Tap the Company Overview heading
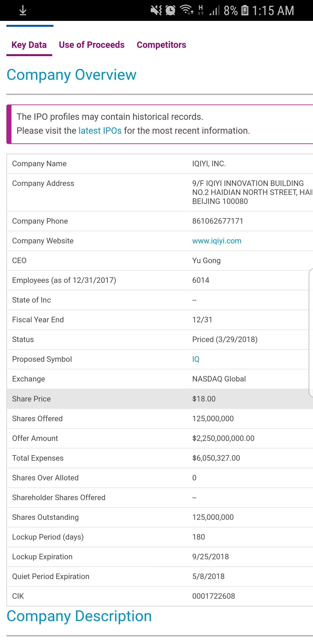This screenshot has height=644, width=313. 71,75
